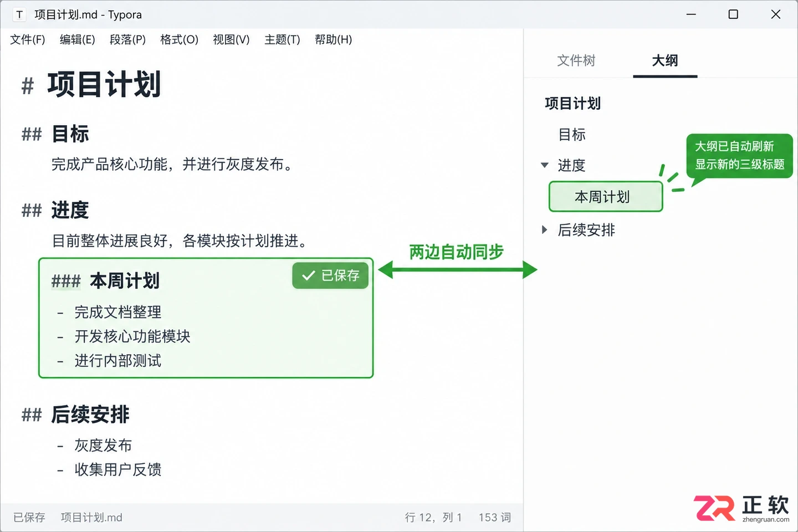Image resolution: width=798 pixels, height=532 pixels.
Task: Jump to 后续安排 in the outline
Action: [x=586, y=230]
